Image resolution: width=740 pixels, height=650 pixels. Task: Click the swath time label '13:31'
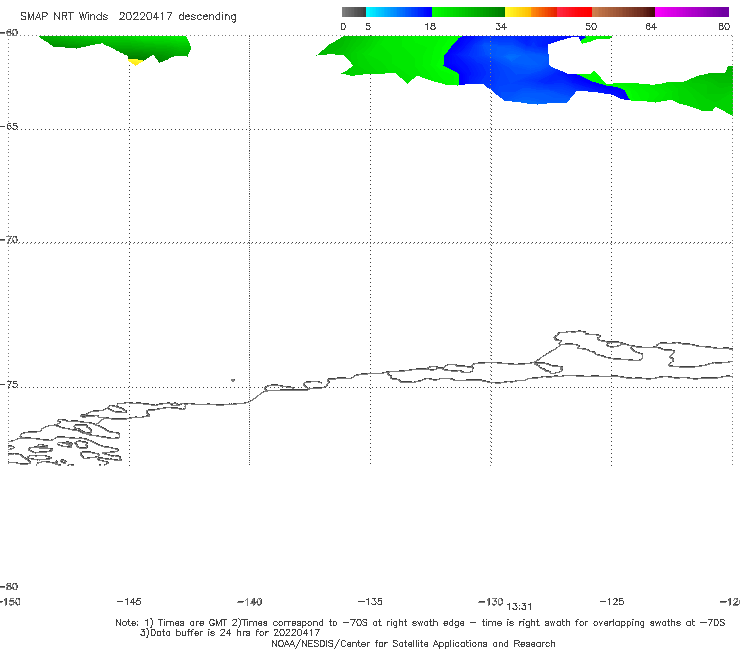pos(519,607)
